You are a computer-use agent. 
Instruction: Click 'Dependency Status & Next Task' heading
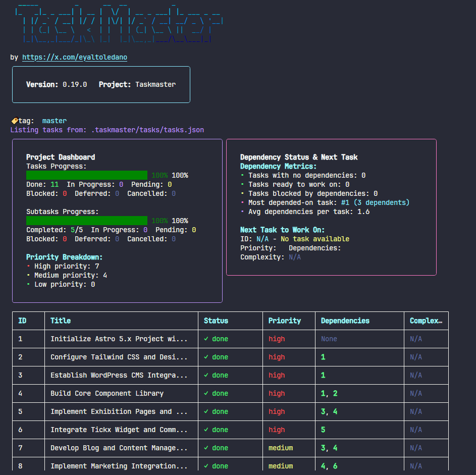pos(299,157)
